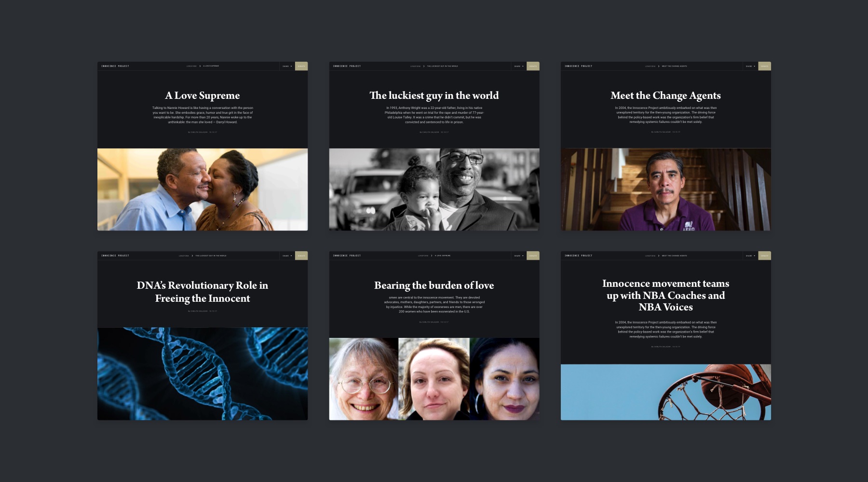
Task: Expand Share menu on The luckiest guy page
Action: coord(518,66)
